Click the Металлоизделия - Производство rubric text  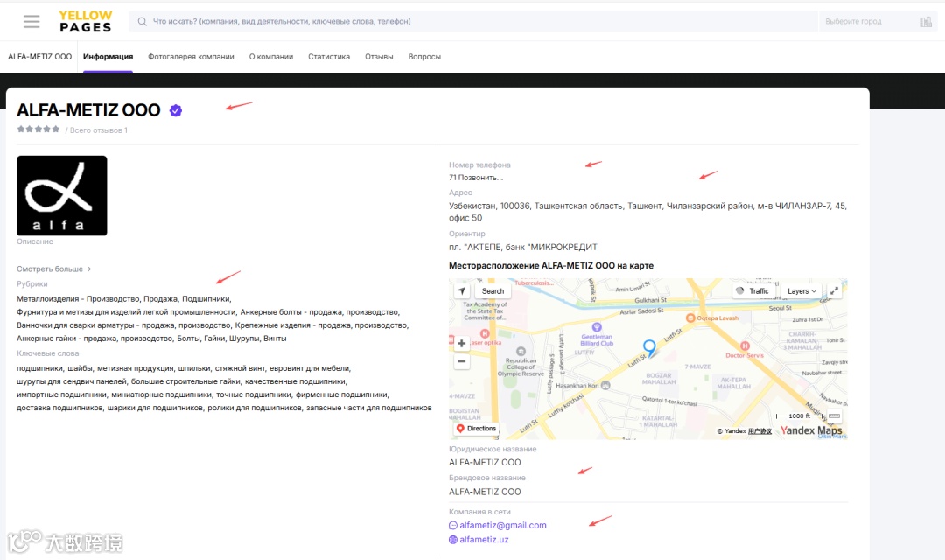[79, 299]
